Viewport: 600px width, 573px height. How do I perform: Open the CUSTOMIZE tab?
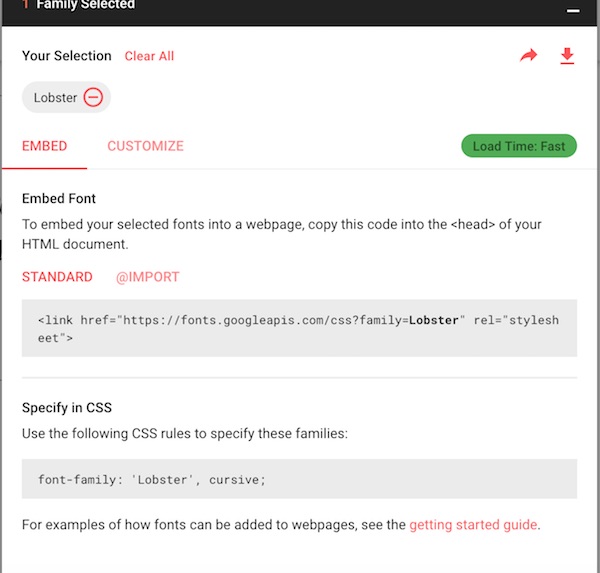(145, 146)
